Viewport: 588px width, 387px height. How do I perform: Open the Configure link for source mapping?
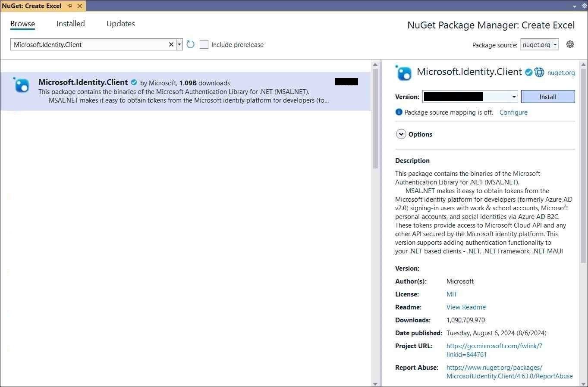tap(513, 112)
